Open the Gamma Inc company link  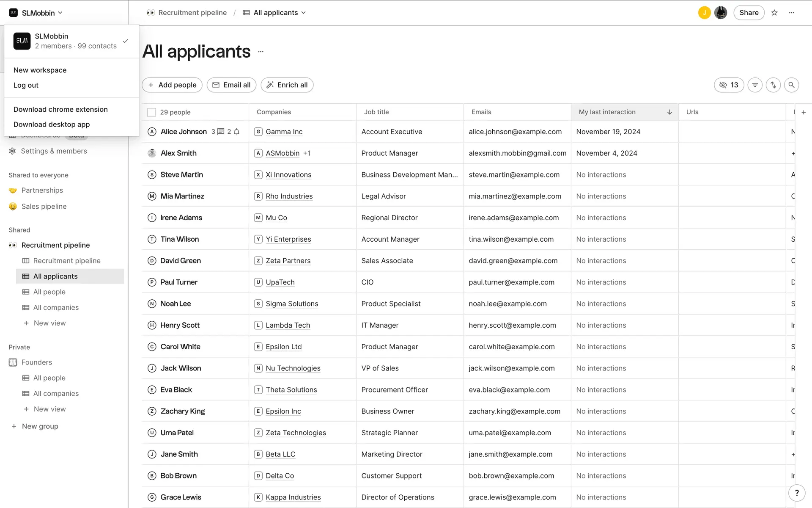click(x=284, y=132)
